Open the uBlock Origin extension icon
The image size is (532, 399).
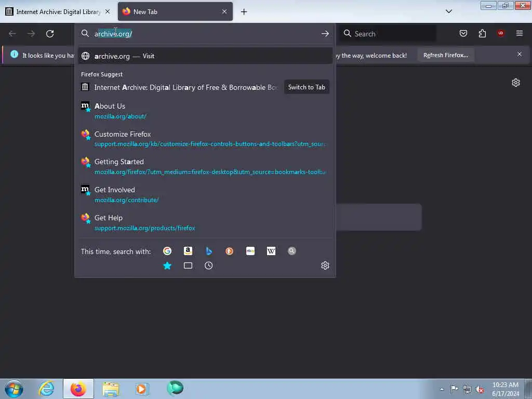click(x=501, y=33)
